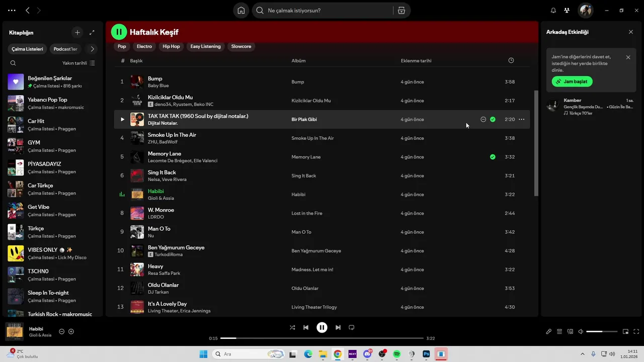This screenshot has width=644, height=362.
Task: Open the 'Bir Plak Gibi' album link
Action: click(x=304, y=120)
